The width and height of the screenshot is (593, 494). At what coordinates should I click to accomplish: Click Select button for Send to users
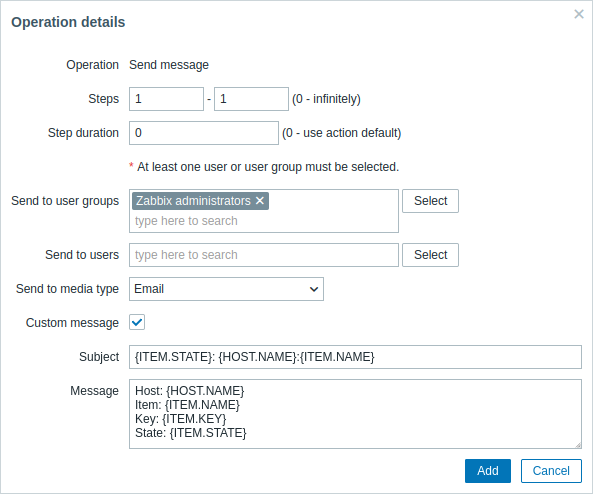430,255
